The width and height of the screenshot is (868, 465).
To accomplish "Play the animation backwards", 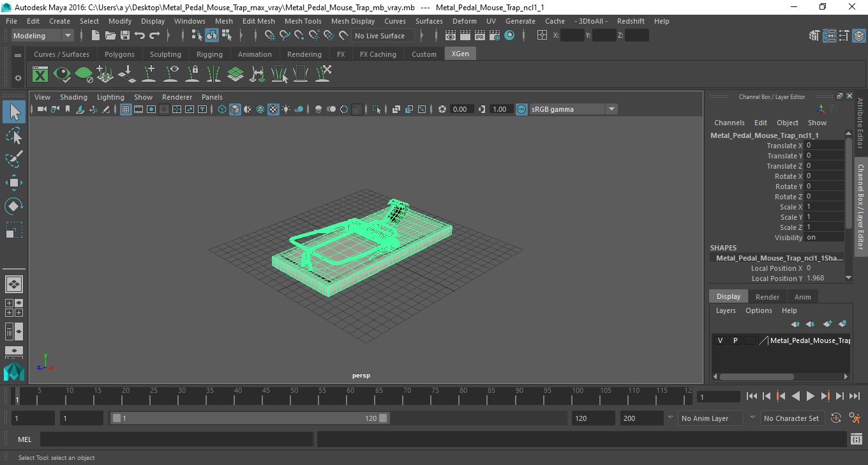I will (x=795, y=397).
